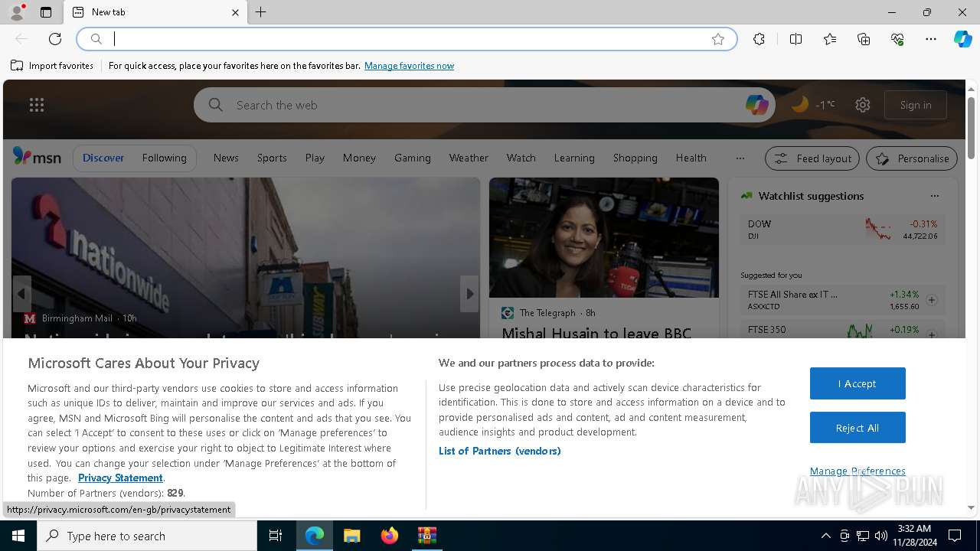Open the Play category
980x551 pixels.
click(315, 158)
